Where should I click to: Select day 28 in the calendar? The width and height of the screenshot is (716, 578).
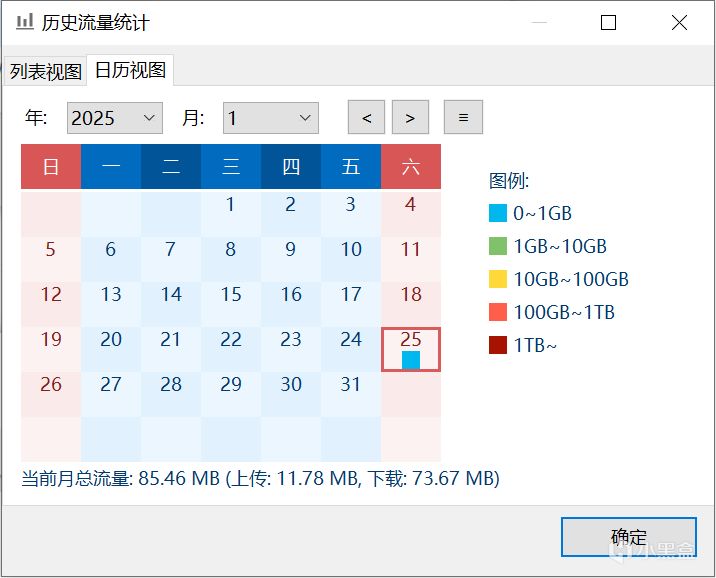point(171,394)
